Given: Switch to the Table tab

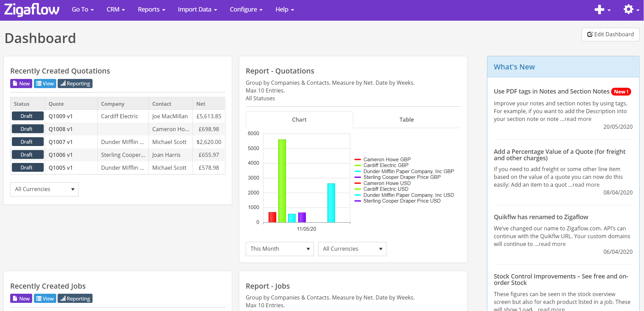Looking at the screenshot, I should point(407,120).
